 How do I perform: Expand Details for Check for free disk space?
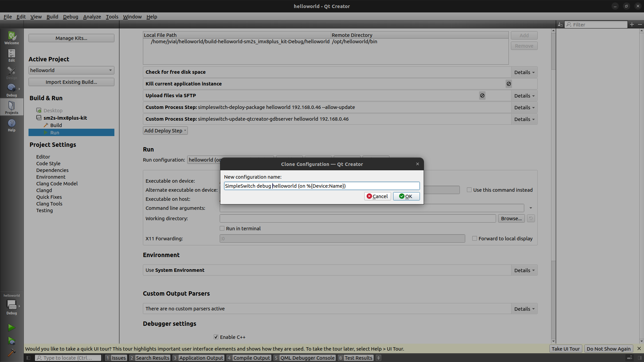(x=524, y=72)
